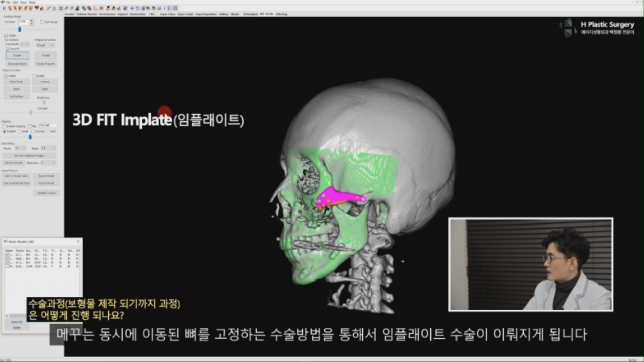
Task: Switch to the Section tab
Action: [70, 14]
